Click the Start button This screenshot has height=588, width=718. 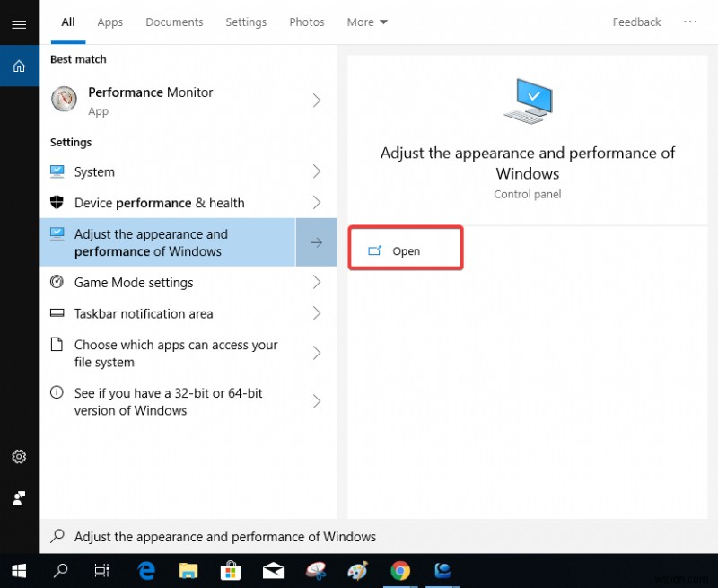(18, 570)
